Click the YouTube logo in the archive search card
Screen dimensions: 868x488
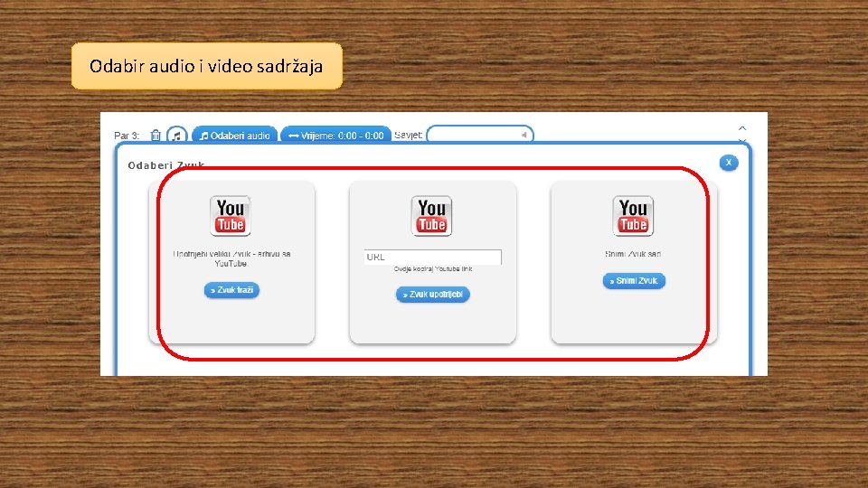(x=231, y=216)
